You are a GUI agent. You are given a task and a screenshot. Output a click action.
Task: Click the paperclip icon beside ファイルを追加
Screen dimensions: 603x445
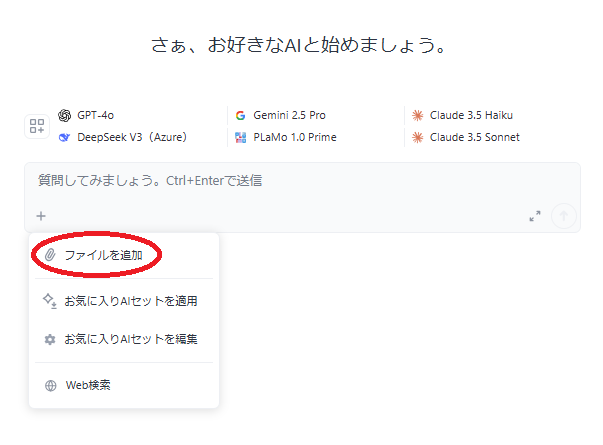pyautogui.click(x=50, y=255)
